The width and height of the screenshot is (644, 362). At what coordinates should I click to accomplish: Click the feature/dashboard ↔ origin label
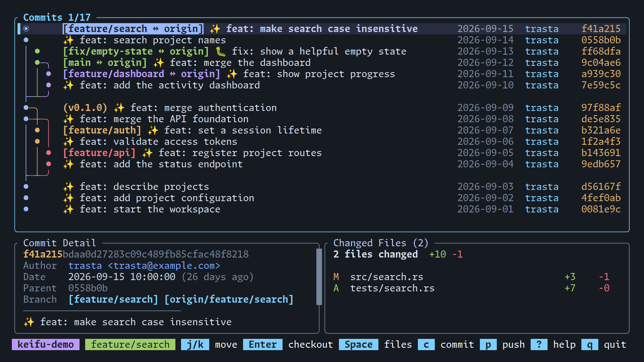tap(142, 74)
